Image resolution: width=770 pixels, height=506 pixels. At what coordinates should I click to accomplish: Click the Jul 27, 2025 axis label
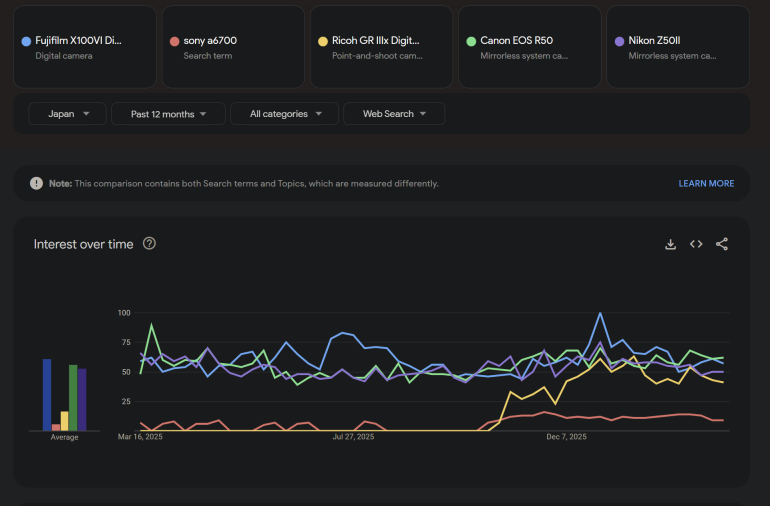coord(353,437)
